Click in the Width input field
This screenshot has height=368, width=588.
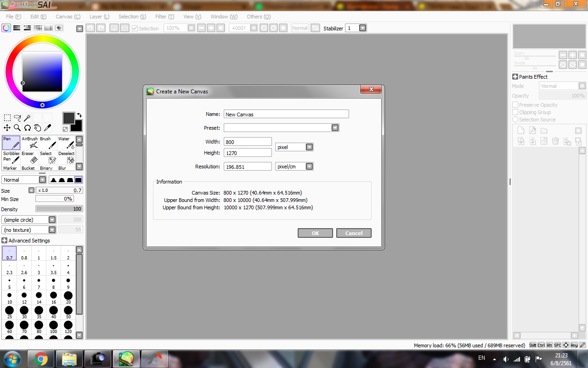pyautogui.click(x=248, y=142)
